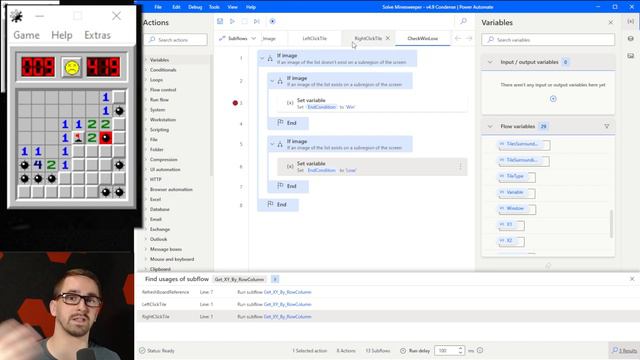Expand the UI automation action group
640x360 pixels.
[x=165, y=169]
